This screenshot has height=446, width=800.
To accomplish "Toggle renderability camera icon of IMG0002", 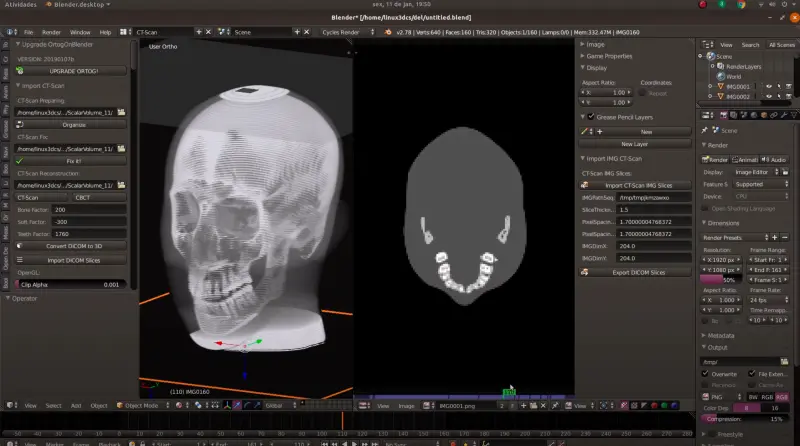I will pyautogui.click(x=788, y=96).
